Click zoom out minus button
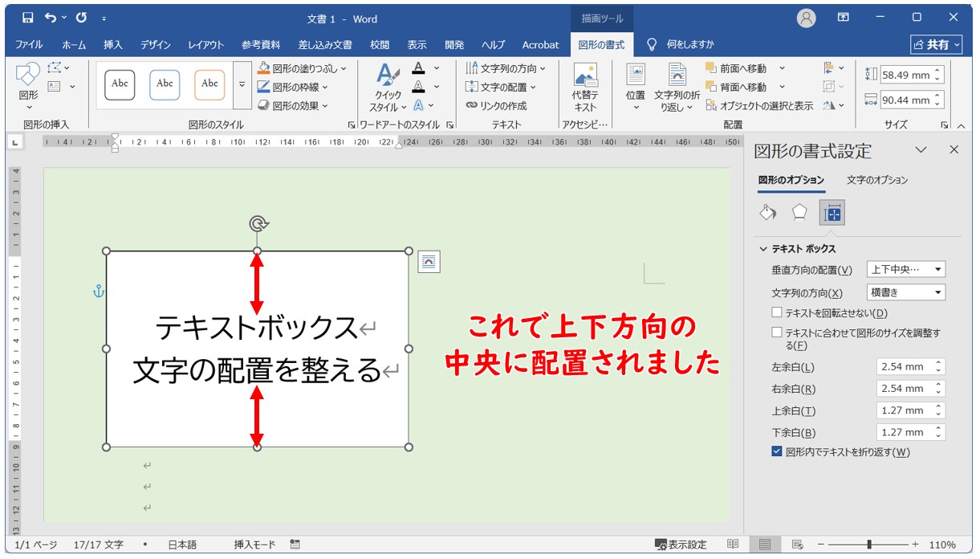Viewport: 980px width, 559px height. (x=820, y=545)
